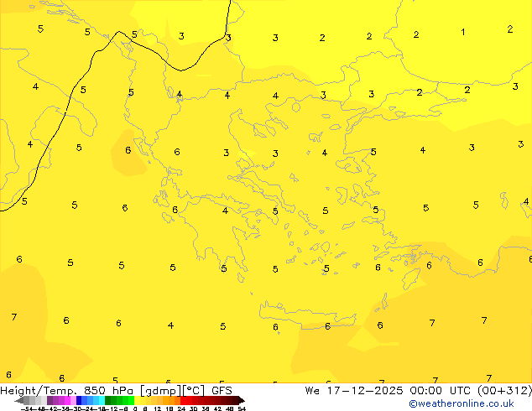This screenshot has width=532, height=411.
Task: Click the gray arrow at the scale's cold end
Action: pyautogui.click(x=19, y=400)
